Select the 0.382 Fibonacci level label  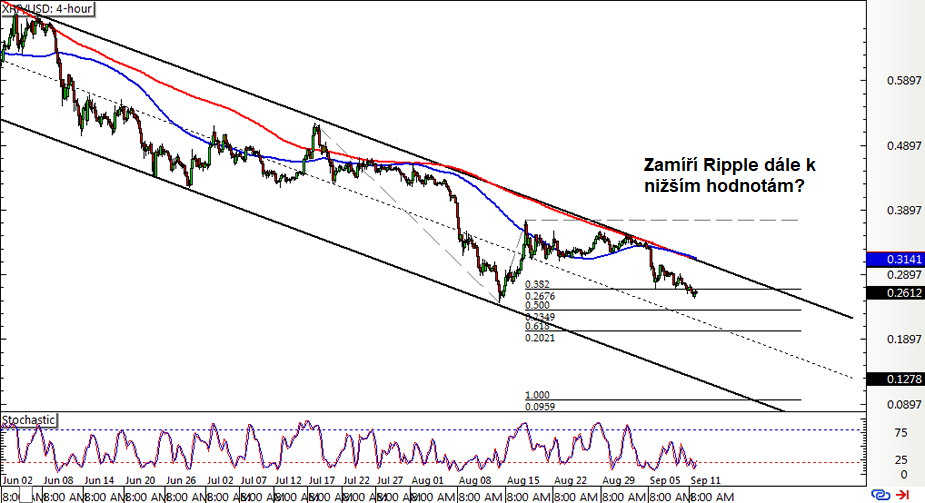(x=537, y=284)
